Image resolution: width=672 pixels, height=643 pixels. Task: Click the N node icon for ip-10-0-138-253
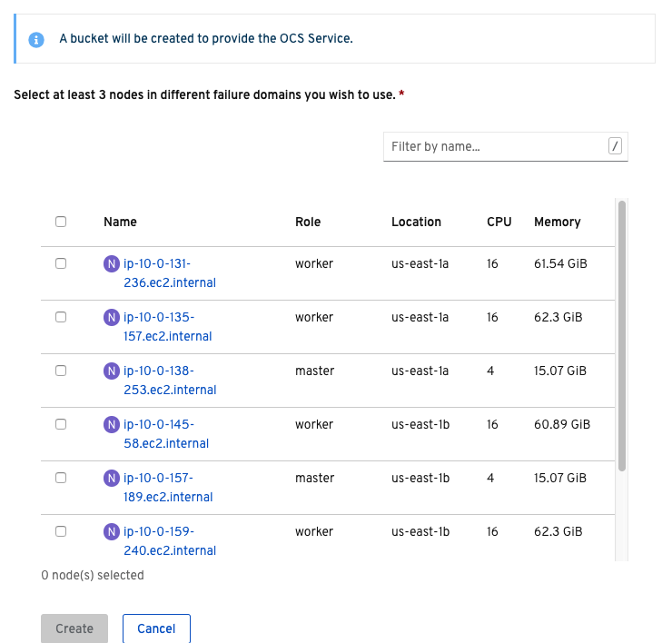112,371
